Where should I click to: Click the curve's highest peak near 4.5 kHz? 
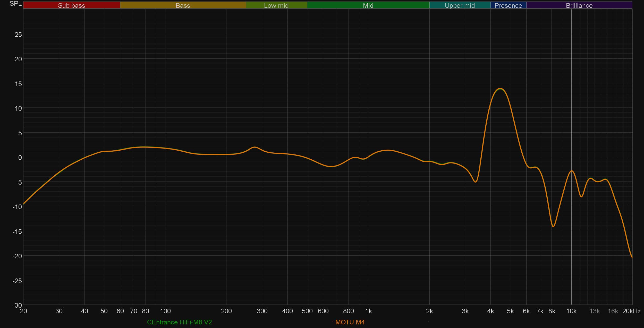[x=500, y=88]
